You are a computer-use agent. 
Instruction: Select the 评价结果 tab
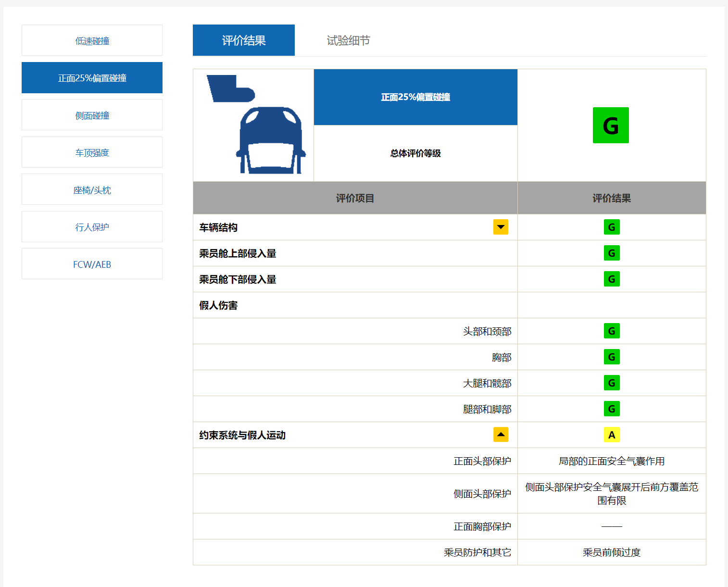pyautogui.click(x=243, y=40)
